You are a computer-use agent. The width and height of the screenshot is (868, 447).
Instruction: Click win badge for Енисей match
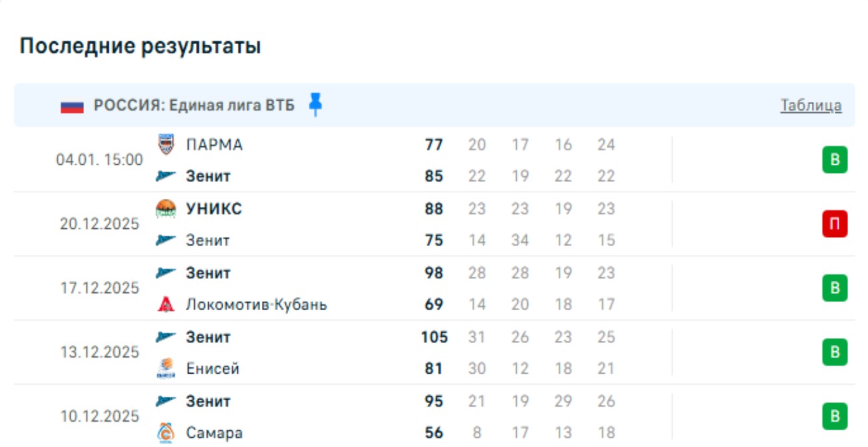tap(834, 352)
